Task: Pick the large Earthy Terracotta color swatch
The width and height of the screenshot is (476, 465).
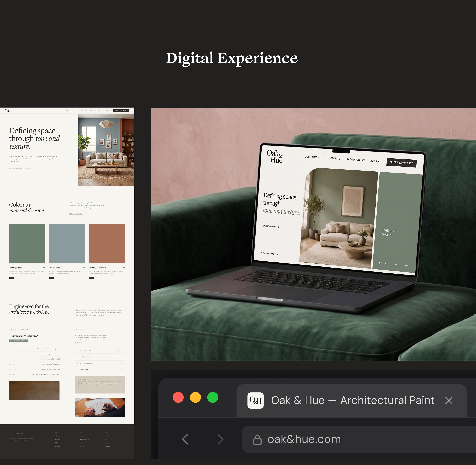Action: [107, 243]
